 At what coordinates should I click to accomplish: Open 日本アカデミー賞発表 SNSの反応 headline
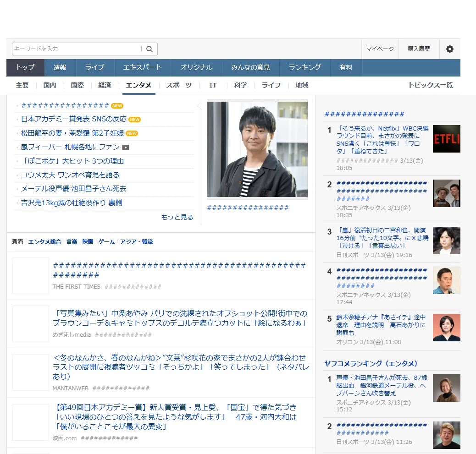(73, 119)
